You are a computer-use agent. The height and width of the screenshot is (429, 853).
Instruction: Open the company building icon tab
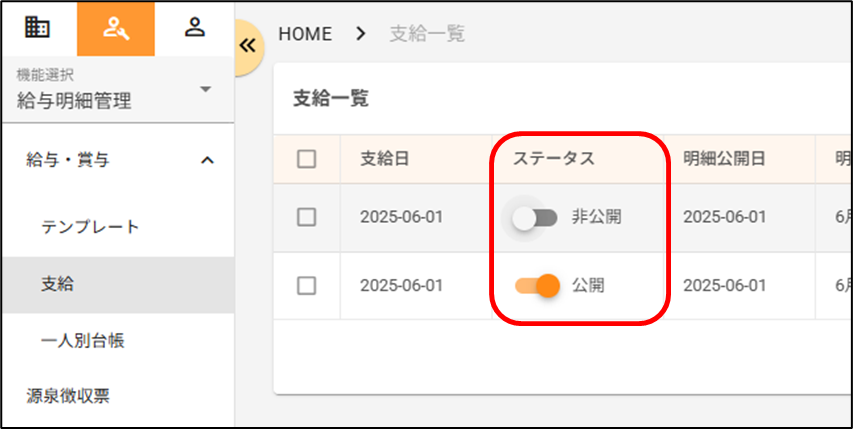click(38, 28)
